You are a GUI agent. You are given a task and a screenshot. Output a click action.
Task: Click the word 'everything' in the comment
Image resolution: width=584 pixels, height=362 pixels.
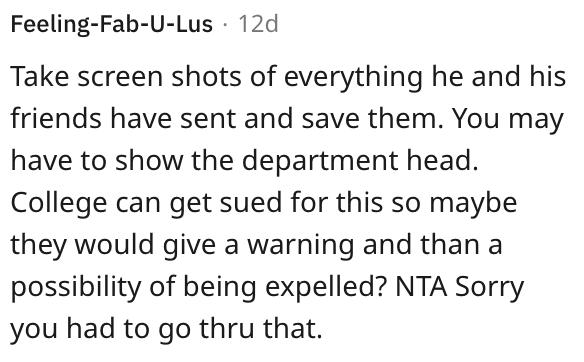353,78
